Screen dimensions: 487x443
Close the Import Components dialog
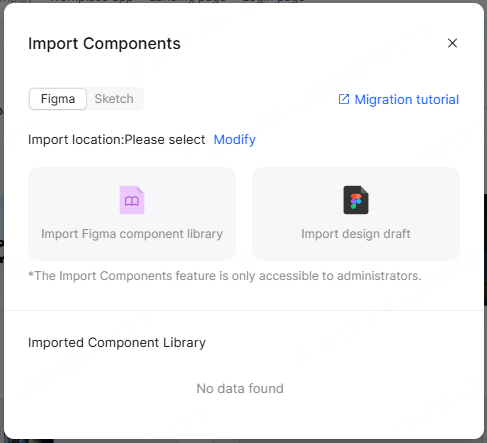(452, 43)
